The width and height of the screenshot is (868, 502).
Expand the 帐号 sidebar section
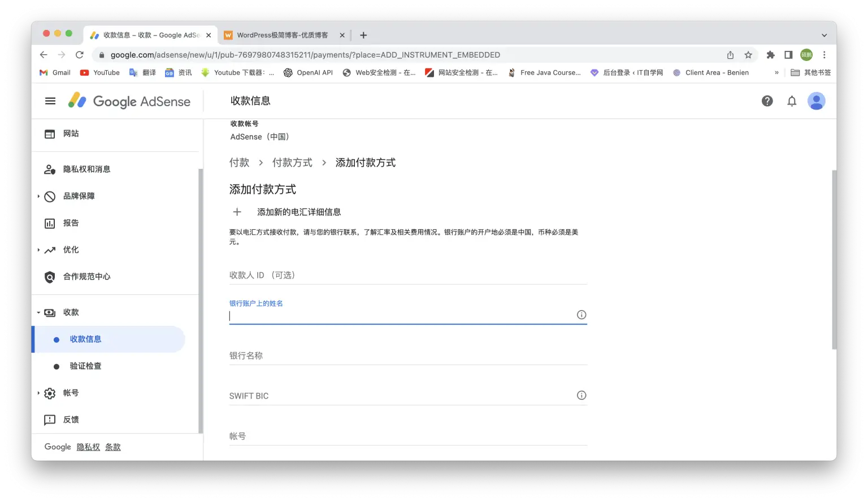click(x=38, y=393)
